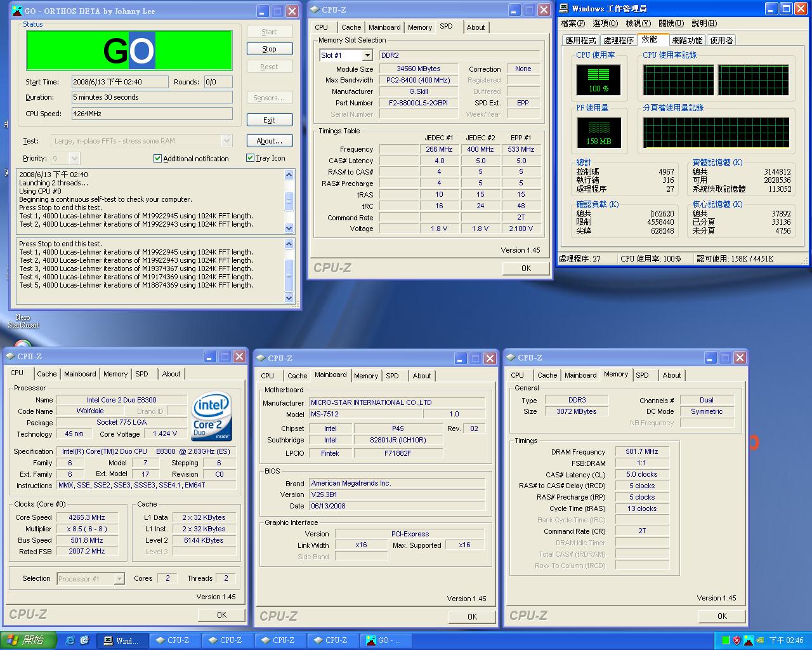Click OK in CPU-Z SPD window

pyautogui.click(x=526, y=269)
